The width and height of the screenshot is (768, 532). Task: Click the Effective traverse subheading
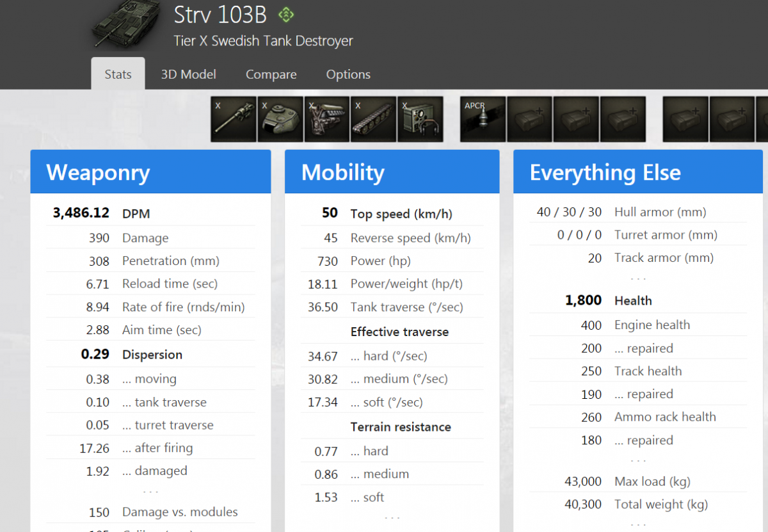(399, 332)
